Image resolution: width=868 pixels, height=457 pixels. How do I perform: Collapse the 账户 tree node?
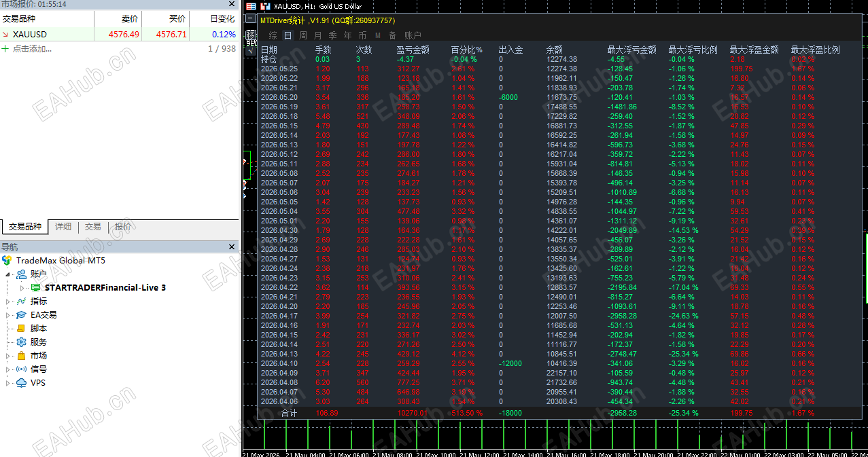click(x=8, y=274)
